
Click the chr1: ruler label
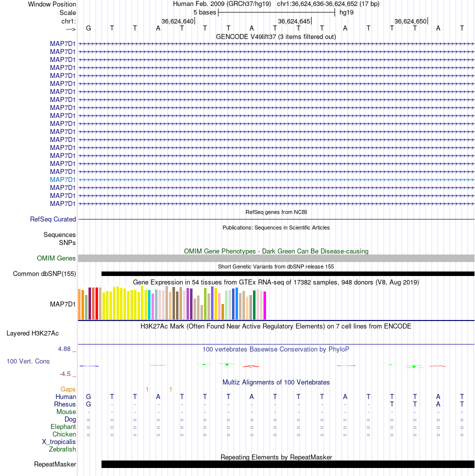pos(68,21)
